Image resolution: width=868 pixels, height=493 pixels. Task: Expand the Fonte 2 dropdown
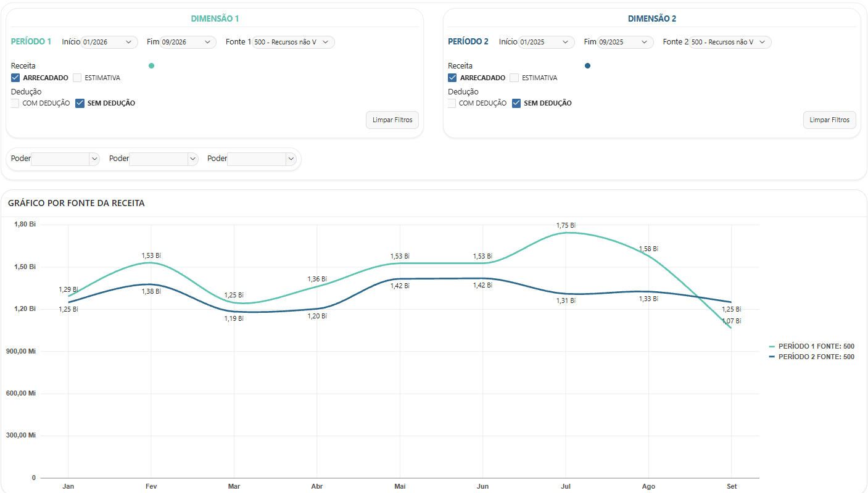(x=730, y=42)
